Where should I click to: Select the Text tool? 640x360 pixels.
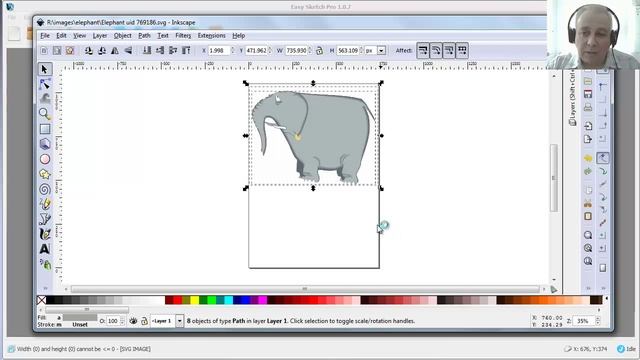tap(45, 249)
